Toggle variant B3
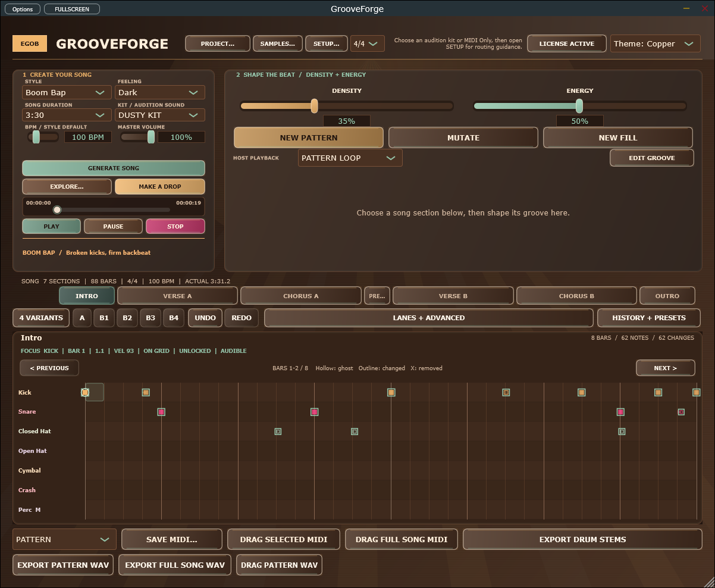Viewport: 715px width, 588px height. pyautogui.click(x=150, y=318)
